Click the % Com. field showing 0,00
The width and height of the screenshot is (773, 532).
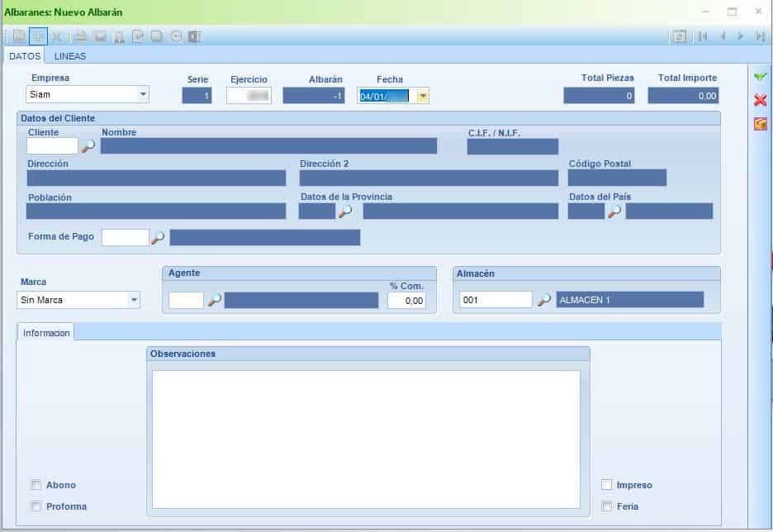(406, 300)
